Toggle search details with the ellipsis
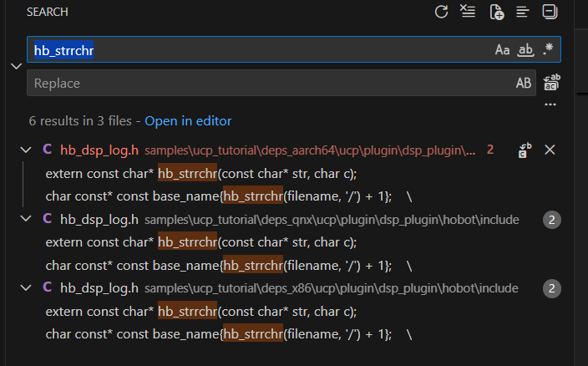Screen dimensions: 588x366 pos(550,104)
